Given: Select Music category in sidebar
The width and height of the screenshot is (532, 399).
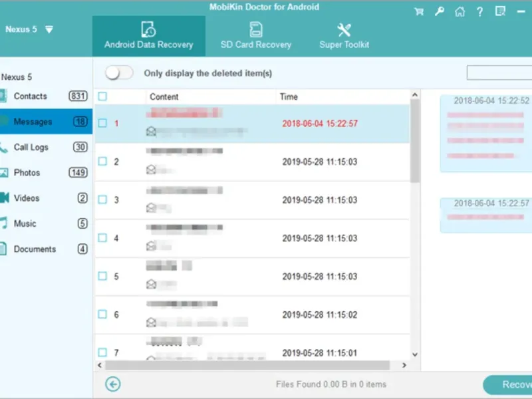Looking at the screenshot, I should coord(46,223).
